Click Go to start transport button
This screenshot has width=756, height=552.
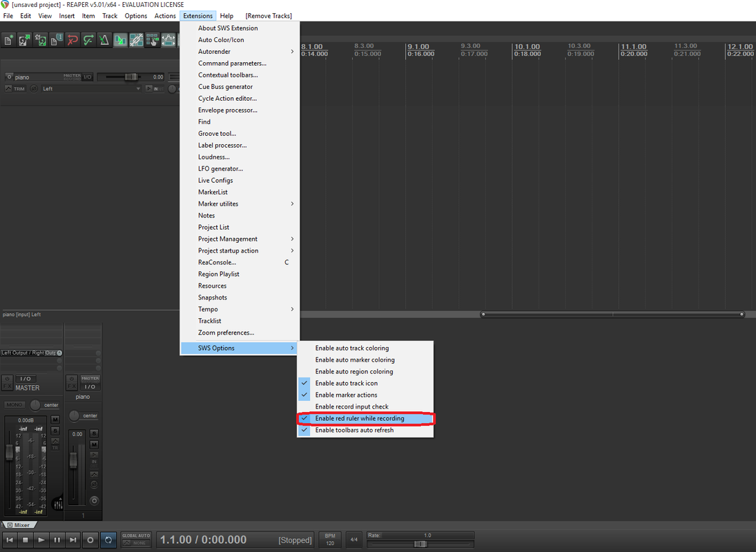click(10, 540)
